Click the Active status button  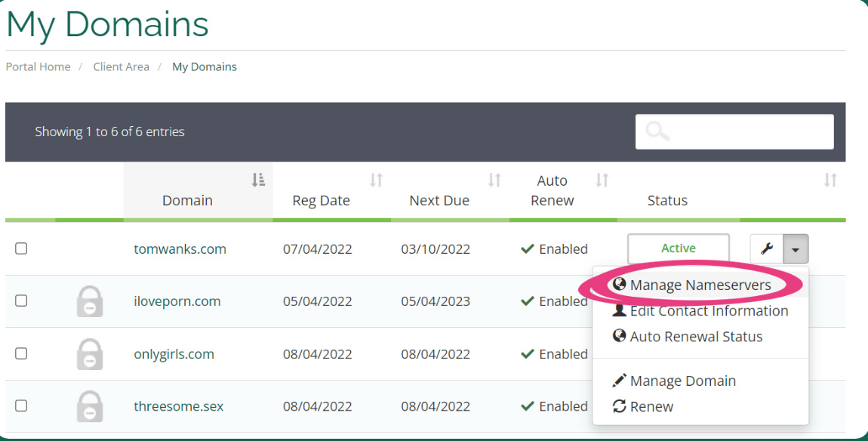click(678, 248)
